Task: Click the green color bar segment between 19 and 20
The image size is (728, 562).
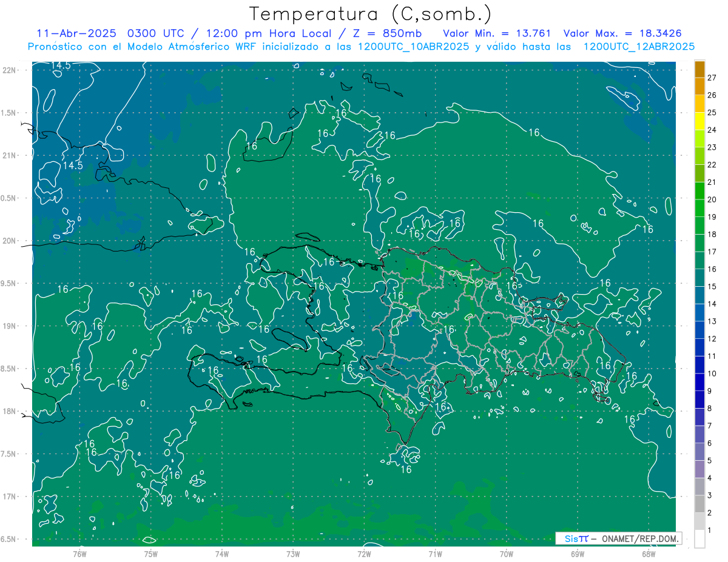Action: [x=699, y=208]
